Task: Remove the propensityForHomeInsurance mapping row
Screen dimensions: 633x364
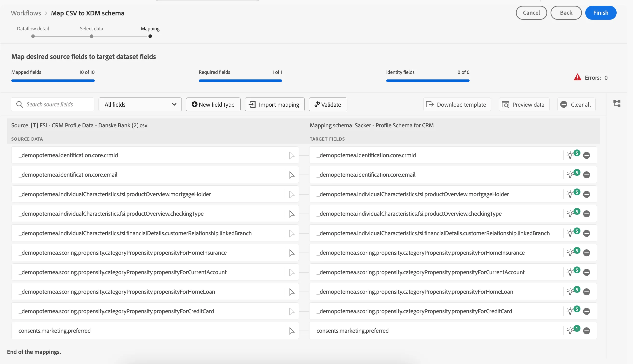Action: pyautogui.click(x=586, y=253)
